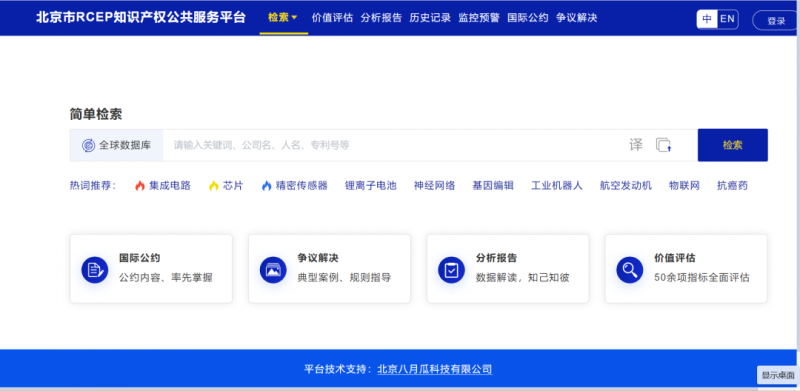The image size is (800, 391).
Task: Click the 价值评估 magnifier icon
Action: [630, 270]
